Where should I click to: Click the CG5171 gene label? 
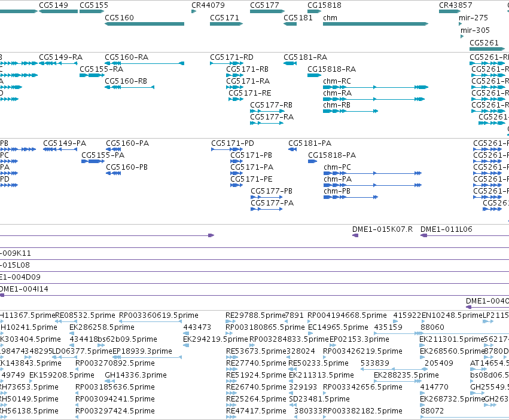click(225, 18)
